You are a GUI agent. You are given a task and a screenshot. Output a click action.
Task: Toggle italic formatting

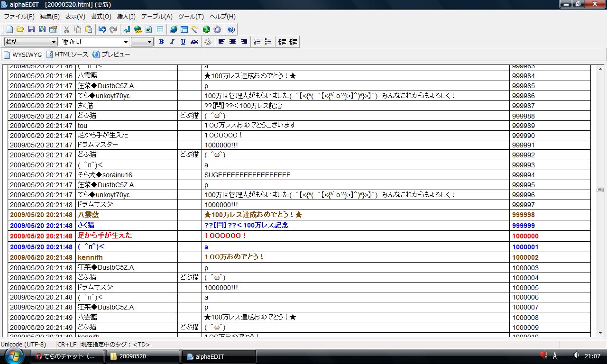click(172, 42)
